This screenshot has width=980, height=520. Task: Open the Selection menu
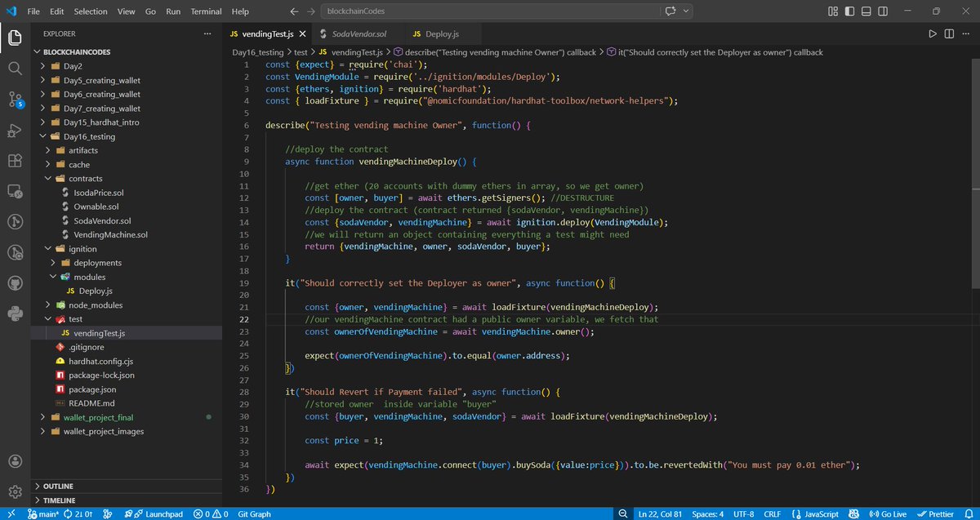tap(91, 11)
